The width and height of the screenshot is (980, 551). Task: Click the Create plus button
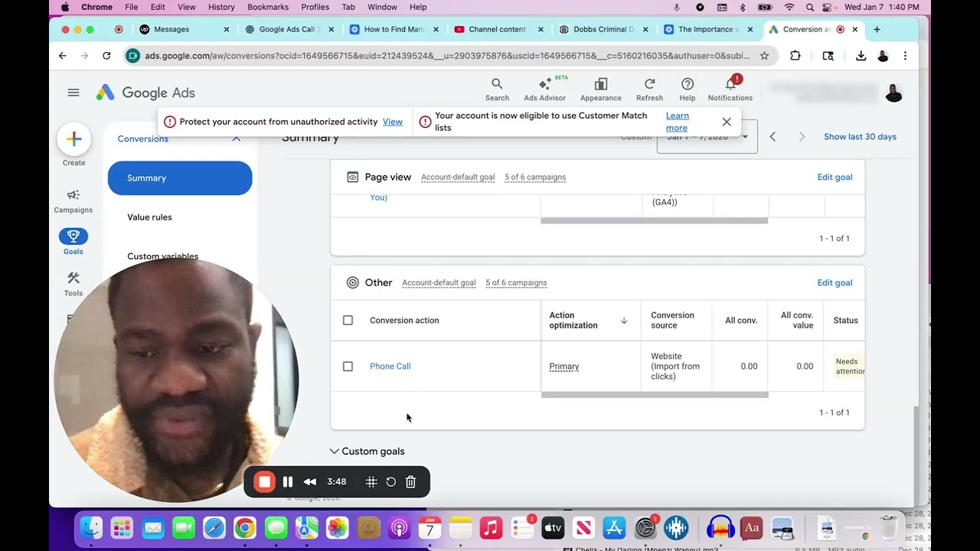coord(73,139)
